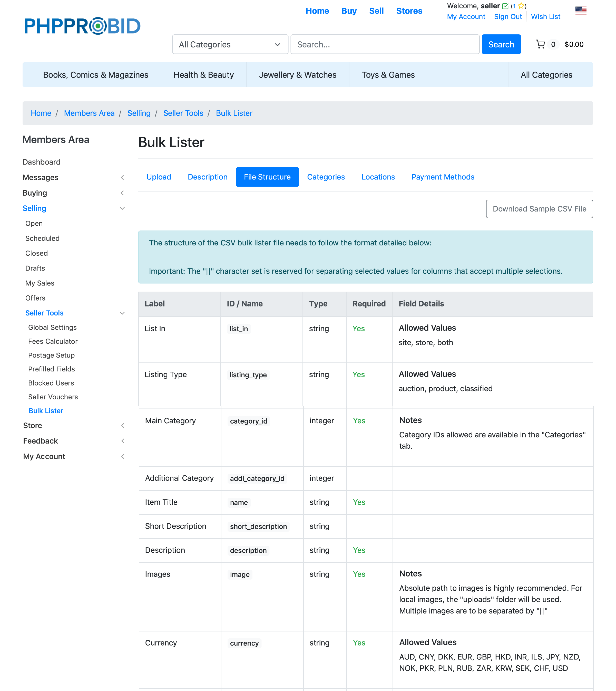Image resolution: width=616 pixels, height=691 pixels.
Task: Switch to the Categories tab
Action: coord(326,177)
